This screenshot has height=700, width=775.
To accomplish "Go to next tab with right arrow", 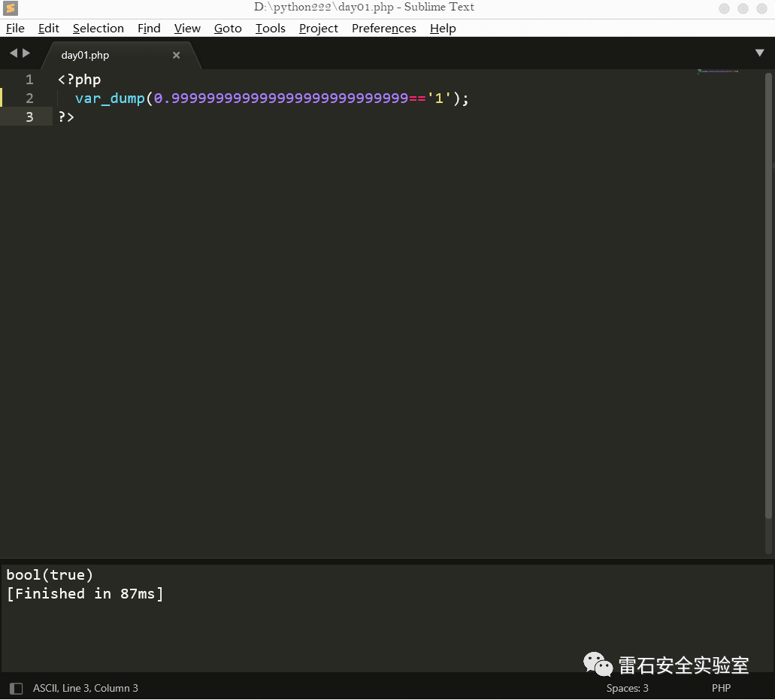I will click(27, 53).
